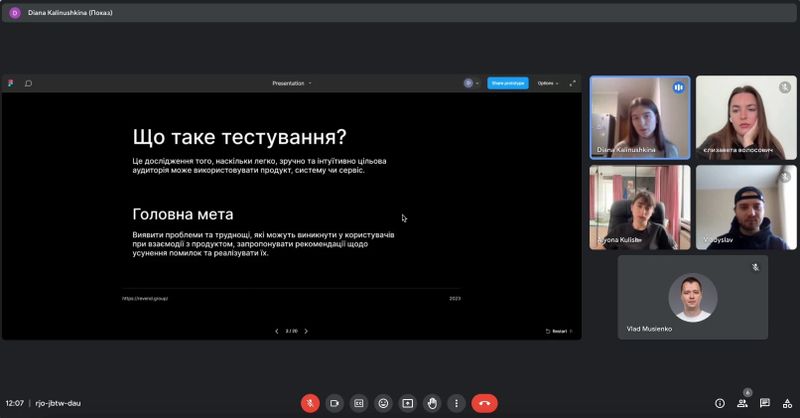Enter fullscreen with the expand arrows icon
The height and width of the screenshot is (418, 800).
tap(572, 83)
